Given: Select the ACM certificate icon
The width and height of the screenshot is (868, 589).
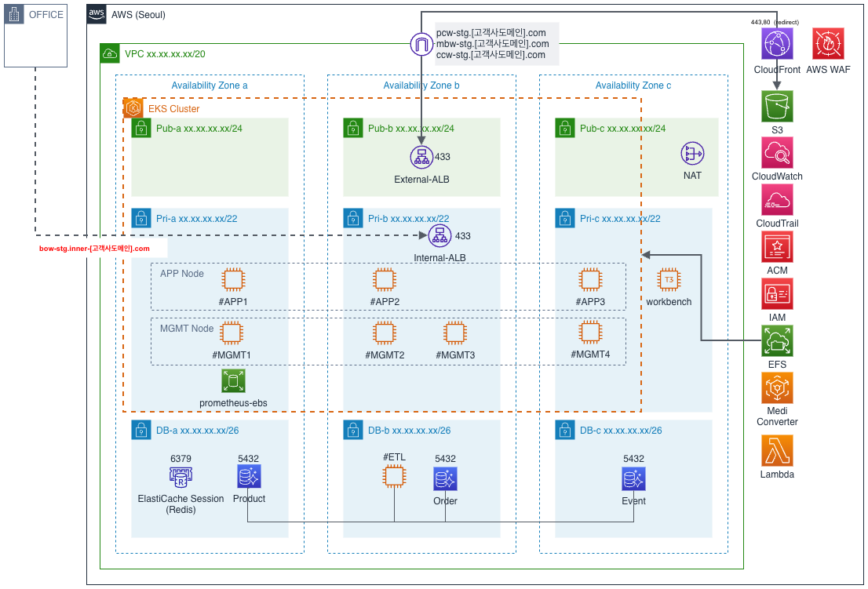Looking at the screenshot, I should [x=778, y=246].
